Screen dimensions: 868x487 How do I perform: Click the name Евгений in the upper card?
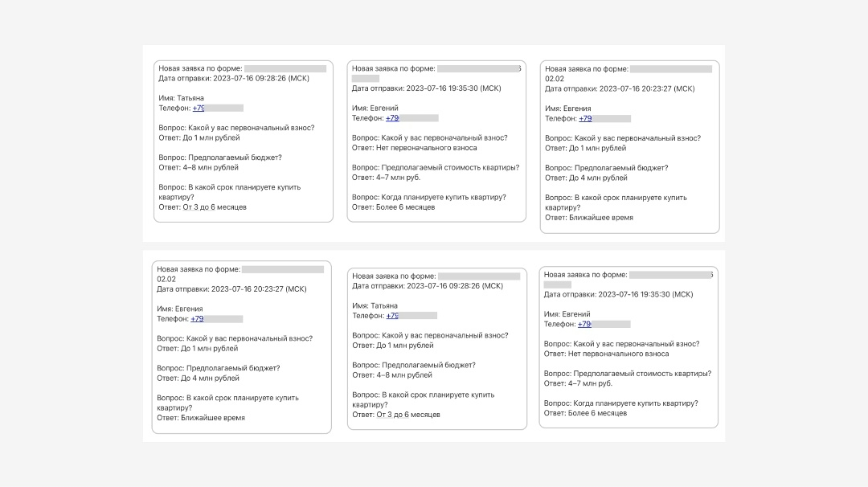coord(384,108)
